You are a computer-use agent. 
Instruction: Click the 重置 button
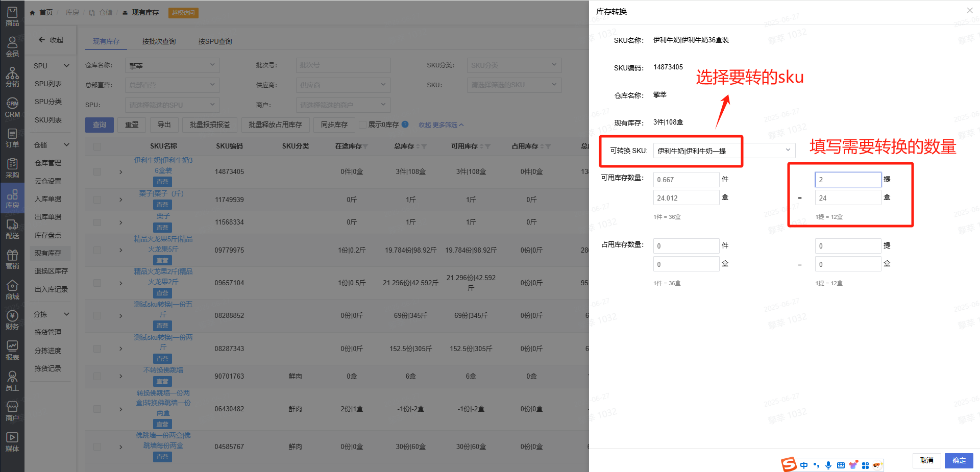pyautogui.click(x=132, y=125)
